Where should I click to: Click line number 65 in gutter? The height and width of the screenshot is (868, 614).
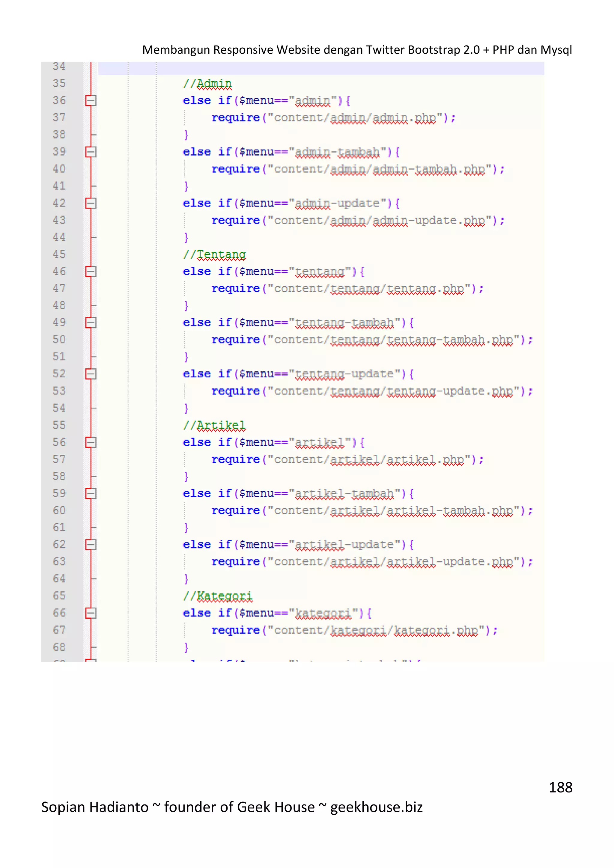pyautogui.click(x=59, y=596)
